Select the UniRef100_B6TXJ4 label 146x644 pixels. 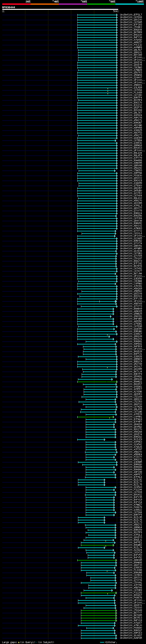(x=131, y=372)
